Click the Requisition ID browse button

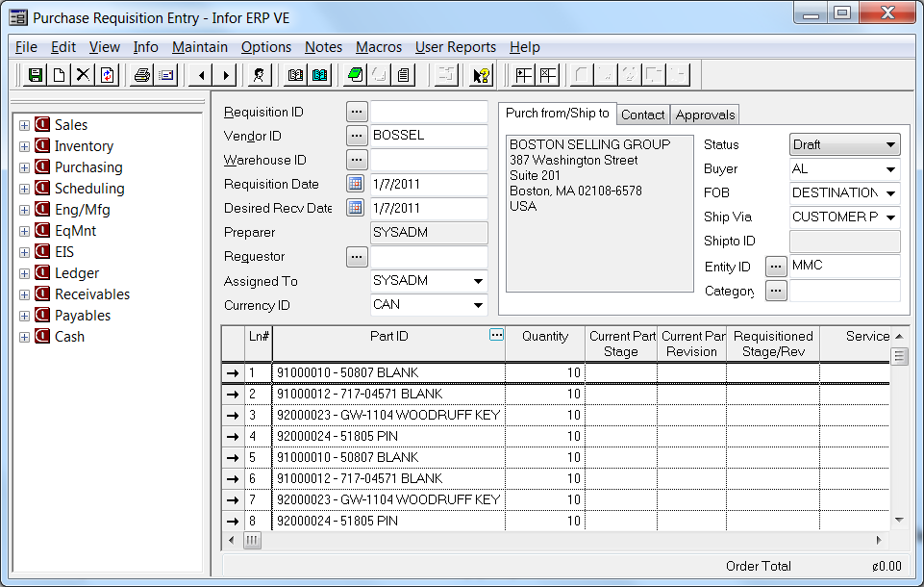[357, 111]
